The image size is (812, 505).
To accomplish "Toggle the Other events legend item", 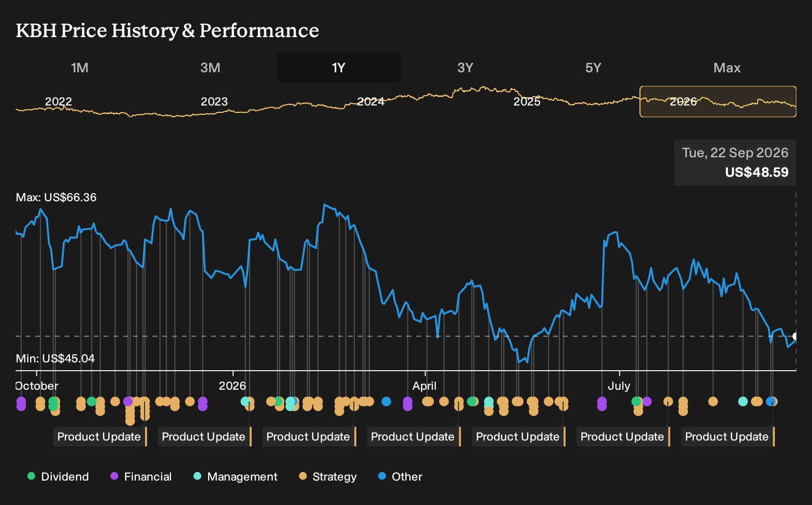I will (x=400, y=477).
